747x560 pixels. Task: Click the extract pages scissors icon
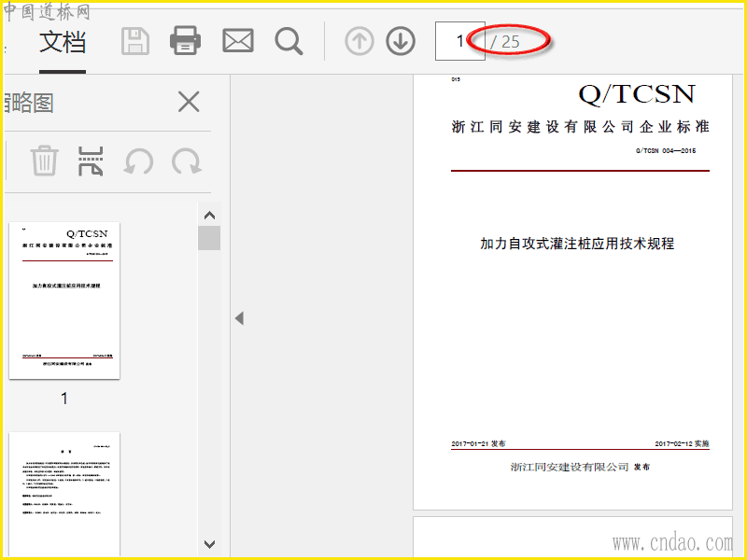click(x=91, y=161)
